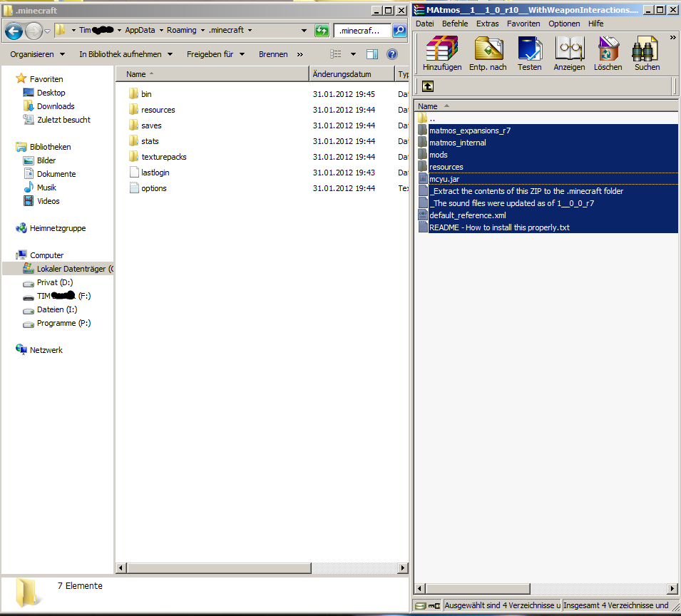The height and width of the screenshot is (616, 681).
Task: Click the Entp. nach extract icon
Action: [x=488, y=53]
